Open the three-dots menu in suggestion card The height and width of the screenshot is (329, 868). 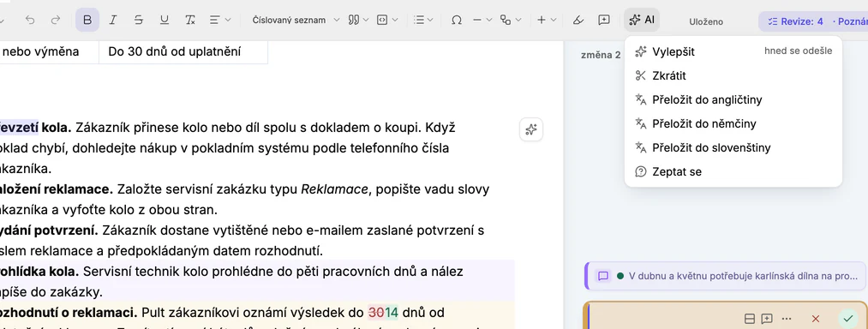point(787,319)
